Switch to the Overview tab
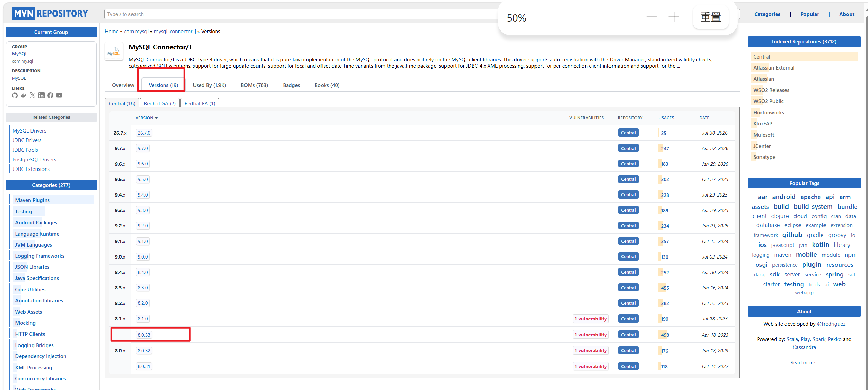This screenshot has height=390, width=868. tap(123, 85)
